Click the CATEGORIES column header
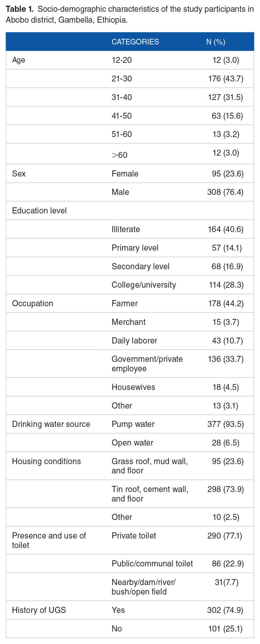This screenshot has width=260, height=644. point(135,42)
